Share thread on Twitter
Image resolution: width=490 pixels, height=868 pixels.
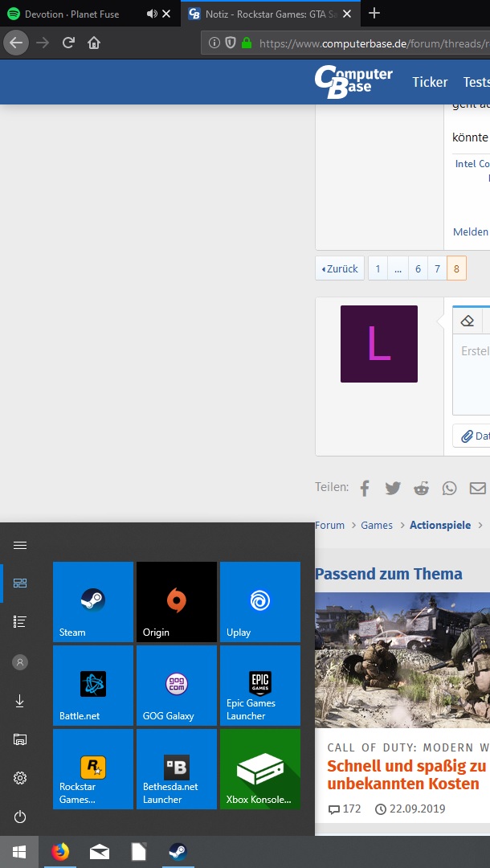pos(393,489)
